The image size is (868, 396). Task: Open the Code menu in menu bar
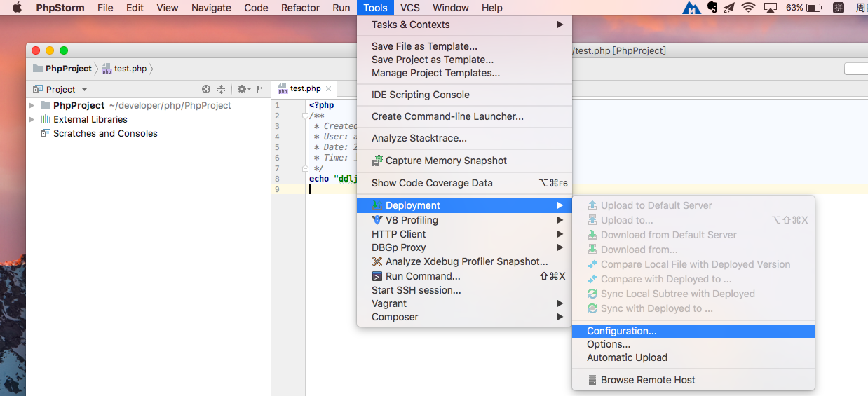[256, 8]
